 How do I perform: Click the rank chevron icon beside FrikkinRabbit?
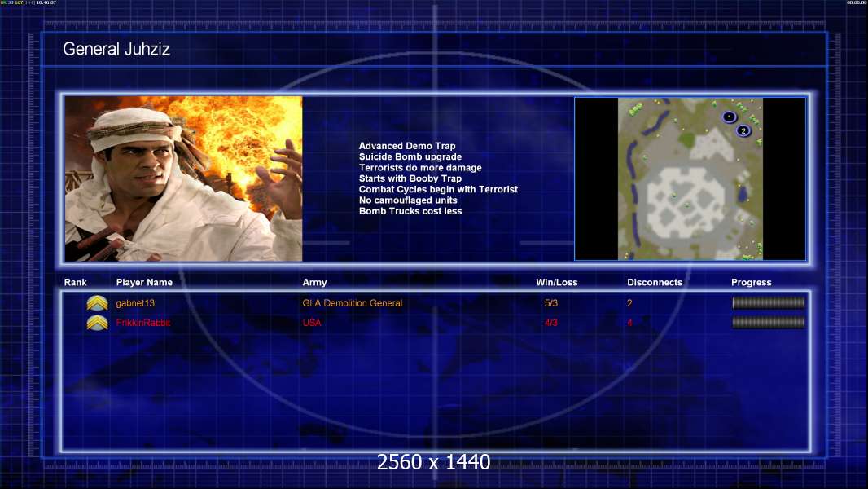tap(97, 322)
